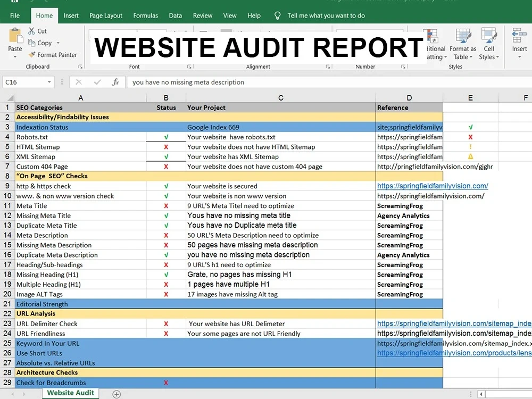Open the Font dialog launcher
532x399 pixels.
click(189, 67)
